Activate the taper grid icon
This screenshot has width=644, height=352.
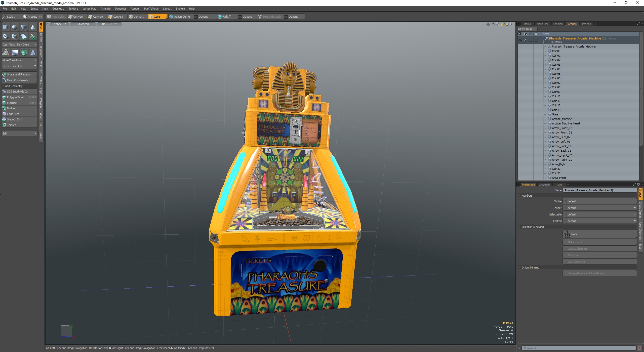pyautogui.click(x=33, y=53)
